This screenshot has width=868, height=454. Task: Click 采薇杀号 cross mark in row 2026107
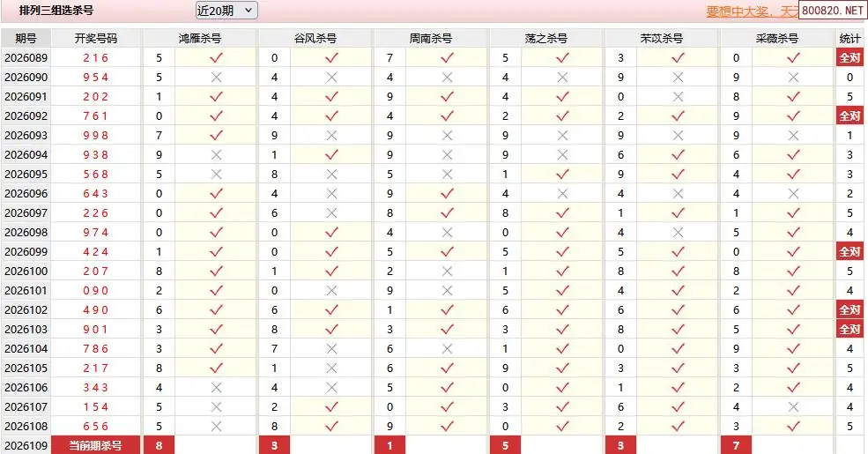(793, 407)
